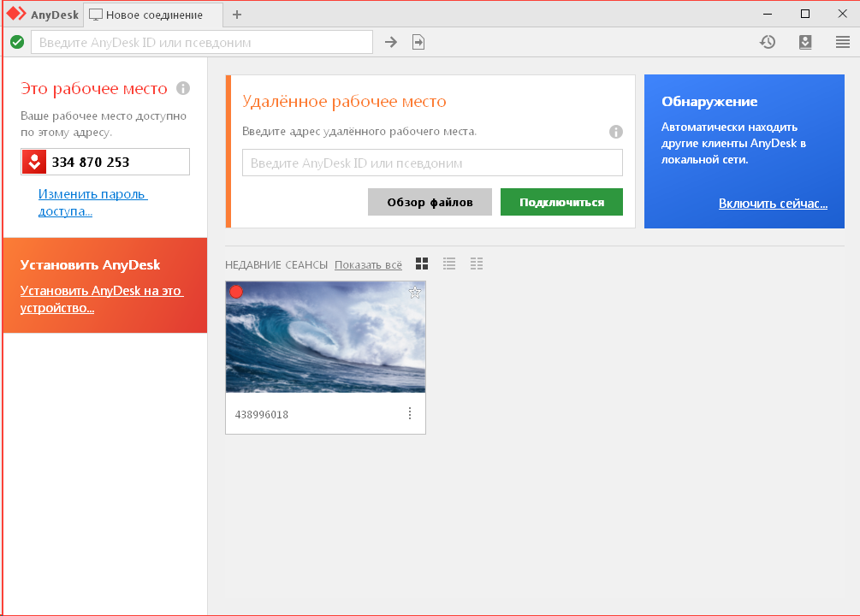This screenshot has height=616, width=860.
Task: Click the Удалённое рабочее место heading
Action: pyautogui.click(x=345, y=102)
